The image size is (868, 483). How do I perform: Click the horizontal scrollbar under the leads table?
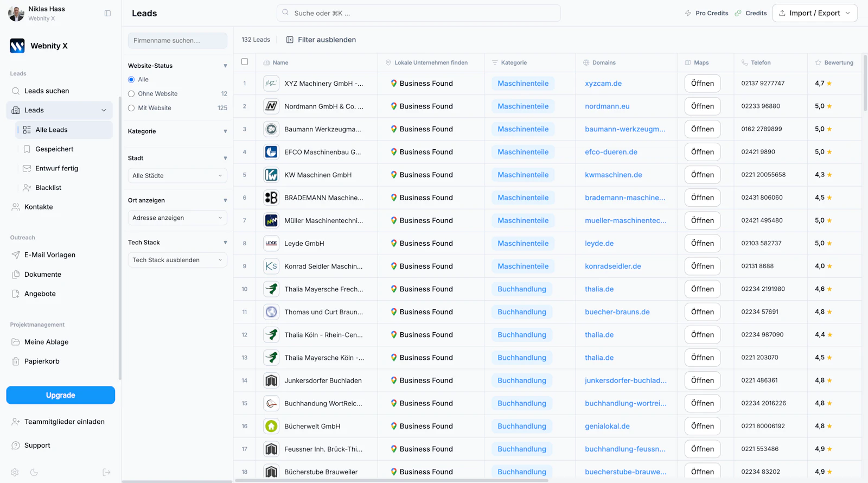[x=391, y=480]
